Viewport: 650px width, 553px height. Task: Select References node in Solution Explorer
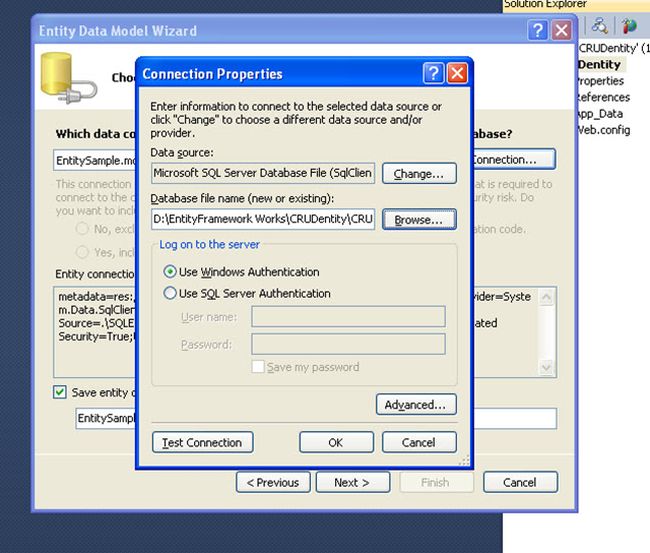(604, 97)
